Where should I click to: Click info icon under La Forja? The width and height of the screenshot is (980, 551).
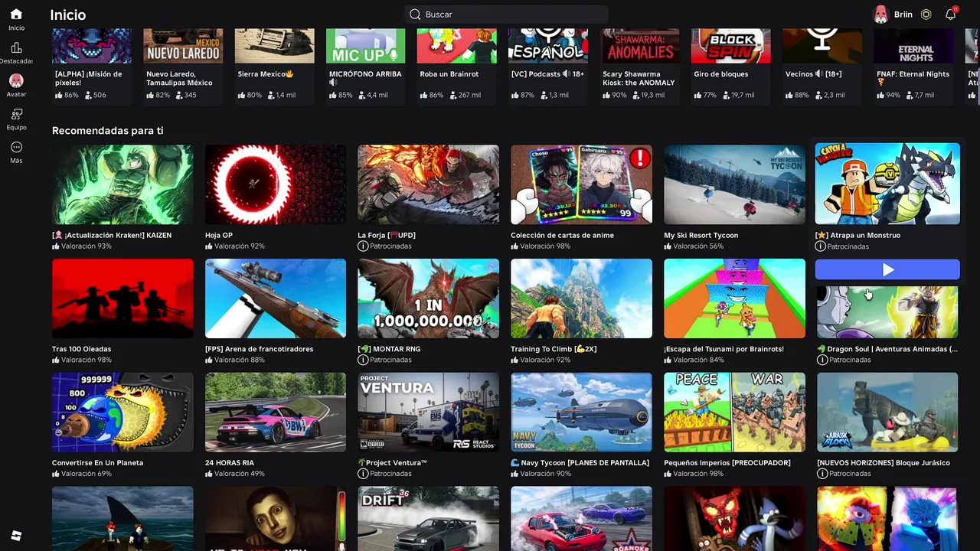(363, 246)
